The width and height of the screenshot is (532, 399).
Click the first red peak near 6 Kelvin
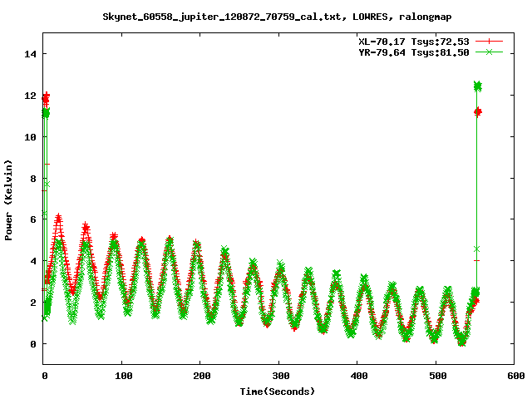(59, 219)
